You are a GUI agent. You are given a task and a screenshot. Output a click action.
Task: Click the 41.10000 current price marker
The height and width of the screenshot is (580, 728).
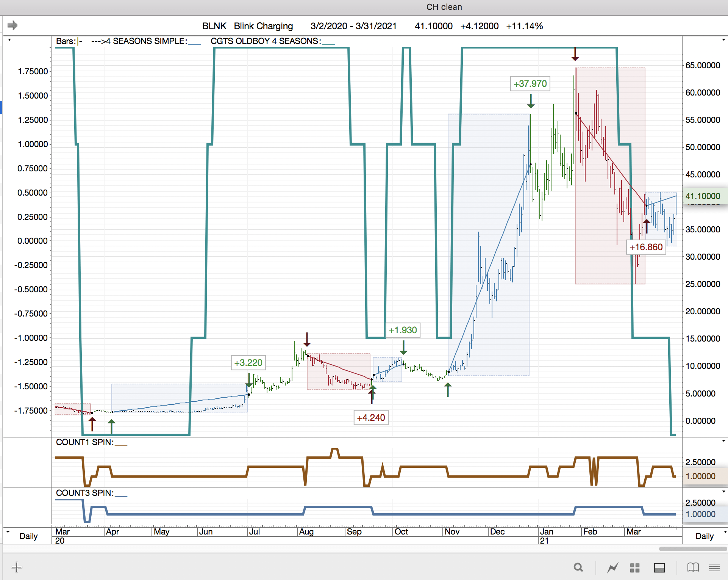coord(703,196)
